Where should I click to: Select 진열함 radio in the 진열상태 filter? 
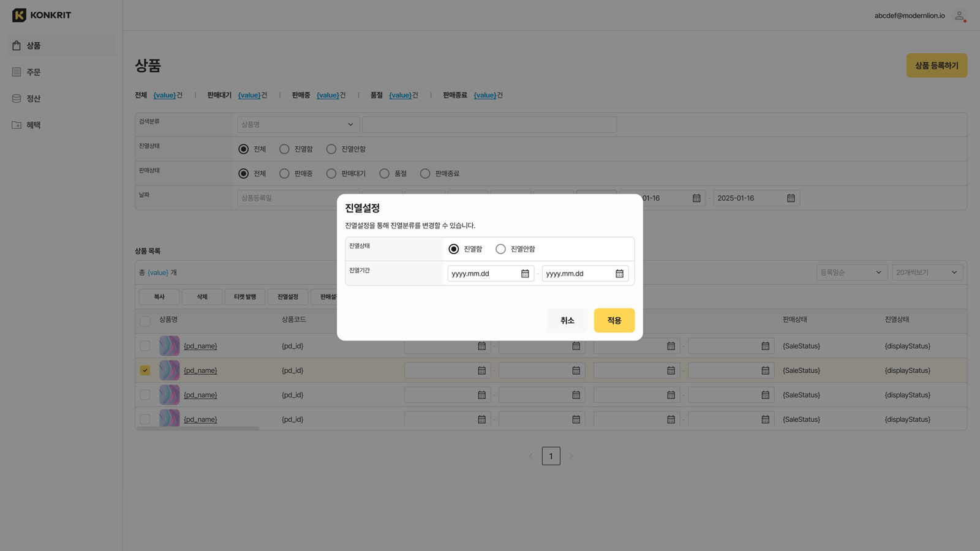[x=284, y=149]
